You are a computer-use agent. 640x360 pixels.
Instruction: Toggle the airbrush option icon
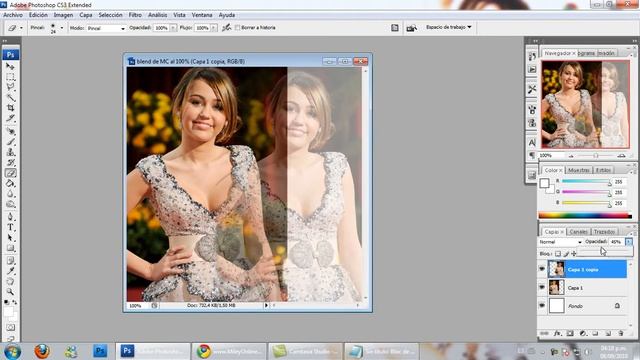point(227,28)
